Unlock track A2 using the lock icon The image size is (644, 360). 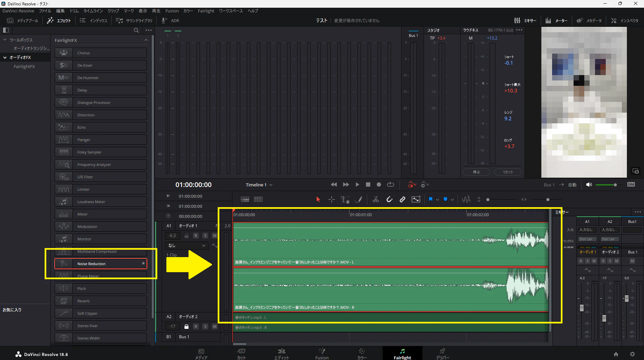pos(186,326)
